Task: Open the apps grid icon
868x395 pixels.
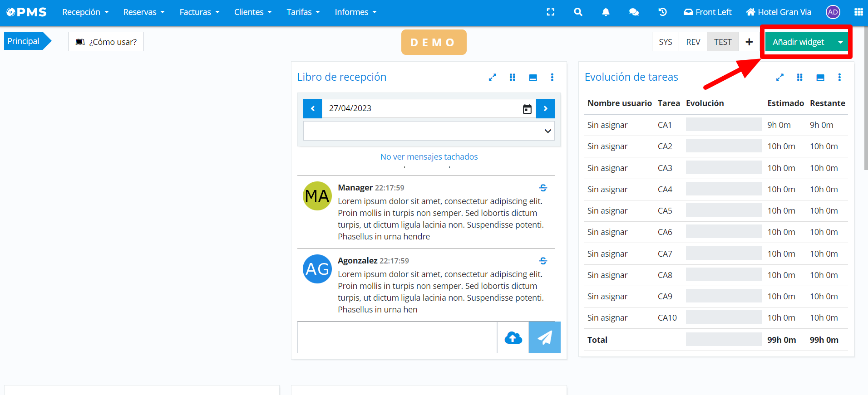Action: pos(858,12)
